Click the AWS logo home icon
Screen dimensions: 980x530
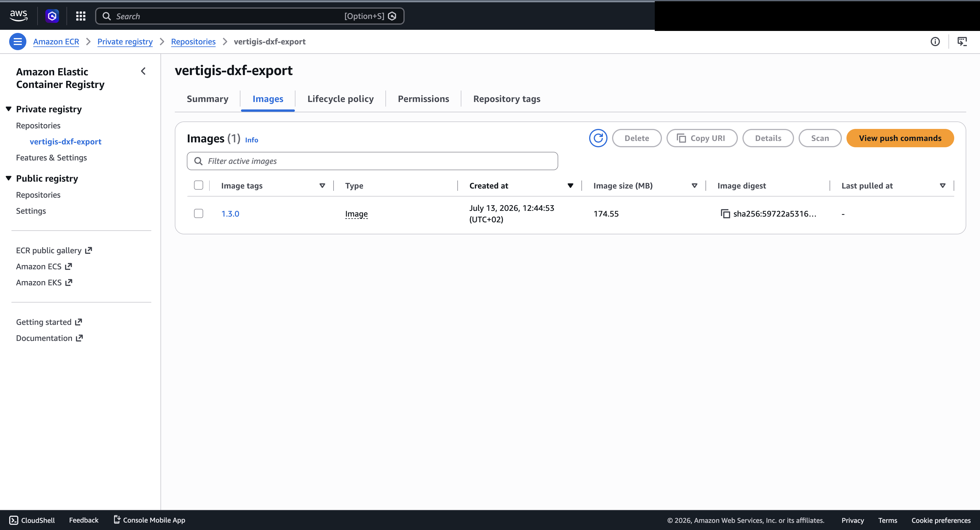18,16
